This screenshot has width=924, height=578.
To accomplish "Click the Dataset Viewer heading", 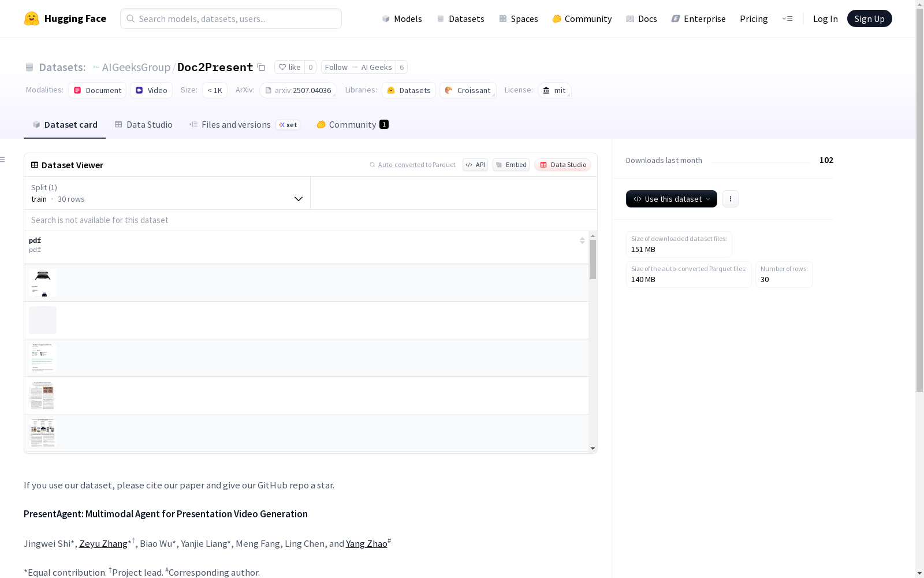I will click(72, 165).
